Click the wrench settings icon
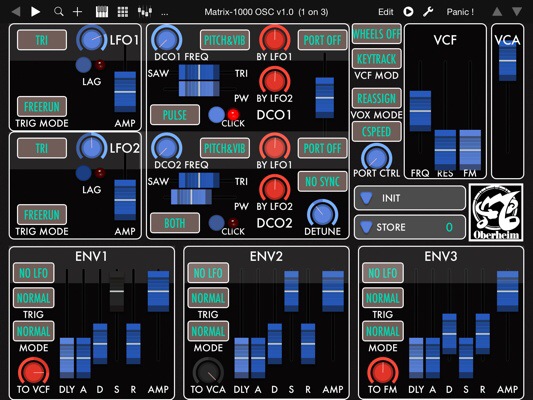Viewport: 533px width, 400px height. (428, 12)
